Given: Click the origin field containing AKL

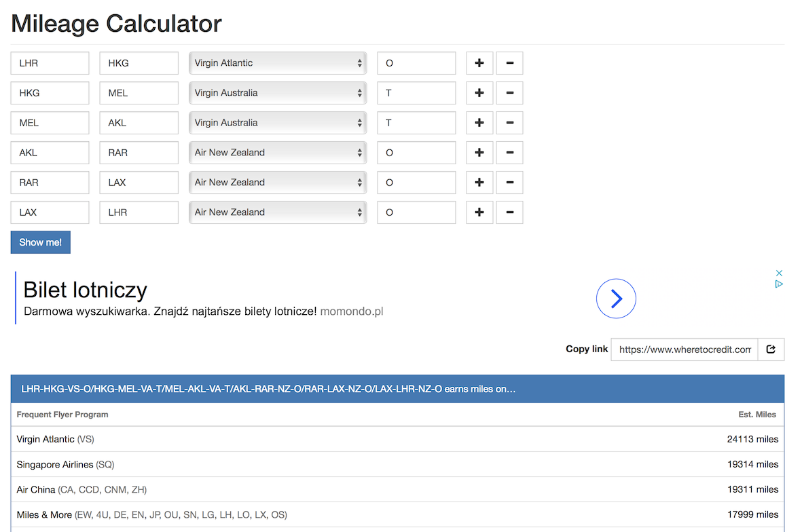Looking at the screenshot, I should (50, 152).
